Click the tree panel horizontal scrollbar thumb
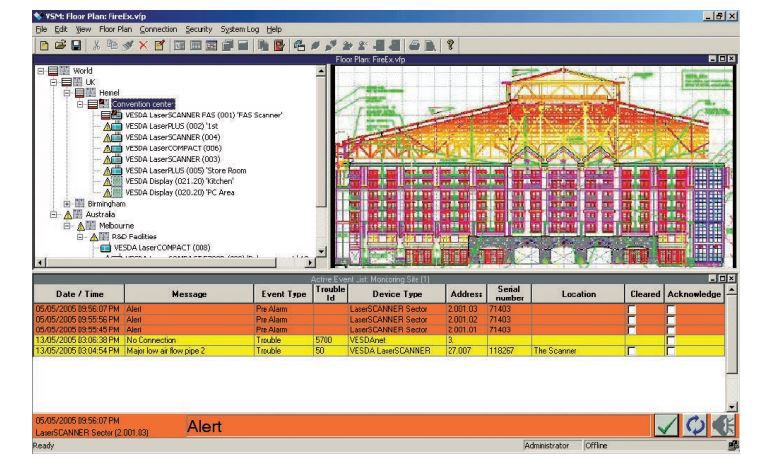Screen dimensions: 767x471 [x=161, y=263]
